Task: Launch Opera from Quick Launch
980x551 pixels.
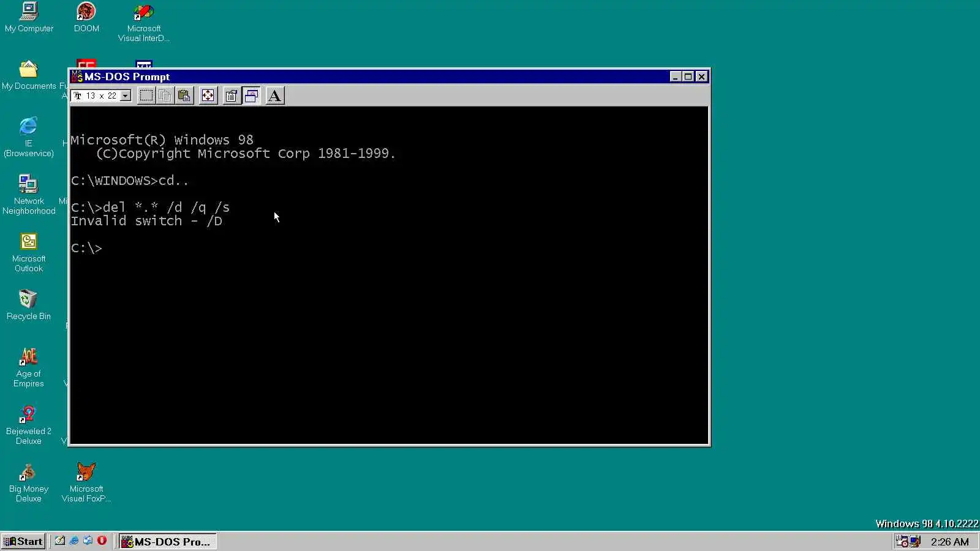Action: (x=102, y=541)
